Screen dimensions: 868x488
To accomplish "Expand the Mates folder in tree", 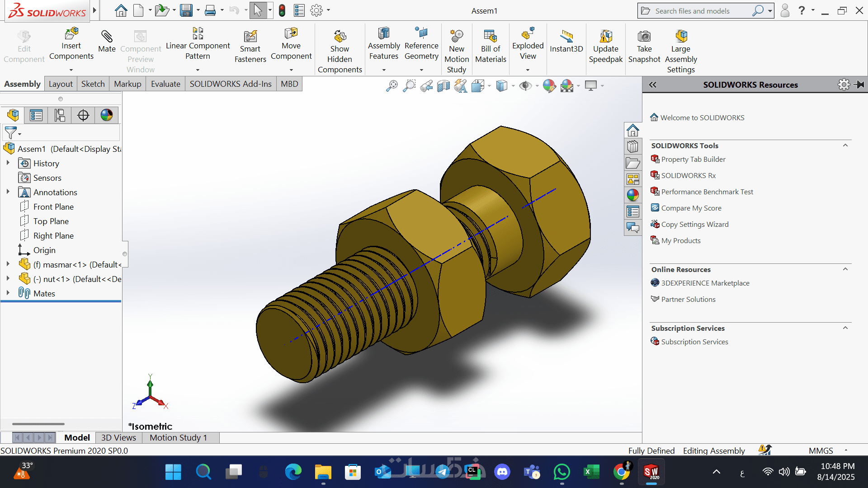I will click(8, 293).
